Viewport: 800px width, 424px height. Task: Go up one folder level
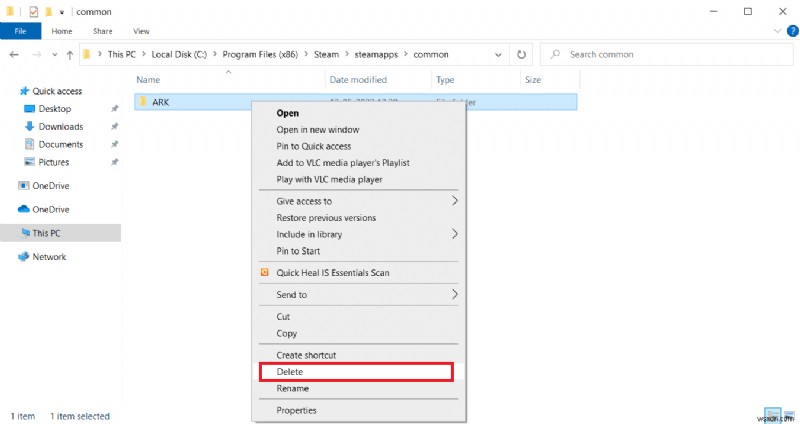coord(70,55)
